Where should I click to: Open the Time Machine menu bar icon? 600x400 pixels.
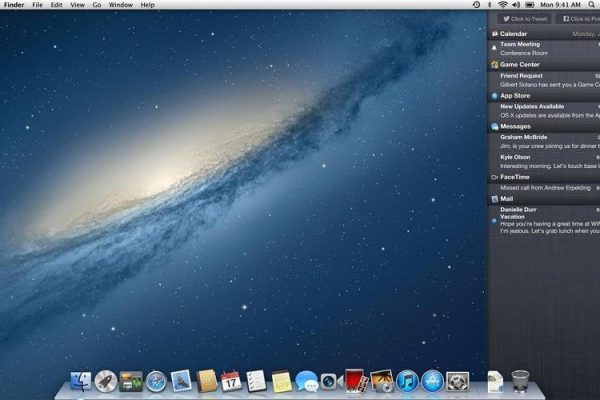[x=476, y=5]
